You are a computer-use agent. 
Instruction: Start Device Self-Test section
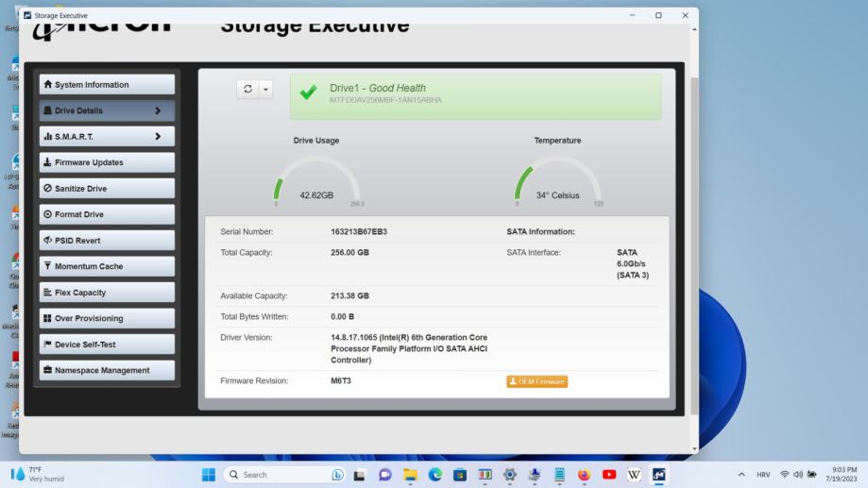coord(107,345)
